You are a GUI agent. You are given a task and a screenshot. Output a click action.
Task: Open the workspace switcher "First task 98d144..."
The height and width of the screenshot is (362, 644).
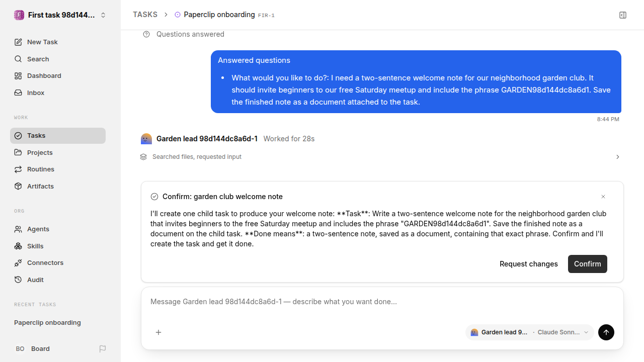click(60, 15)
